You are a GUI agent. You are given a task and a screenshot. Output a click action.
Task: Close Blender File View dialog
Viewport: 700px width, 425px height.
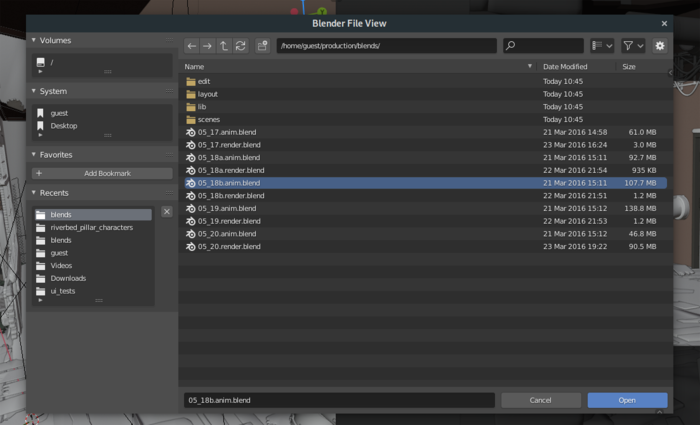point(664,24)
